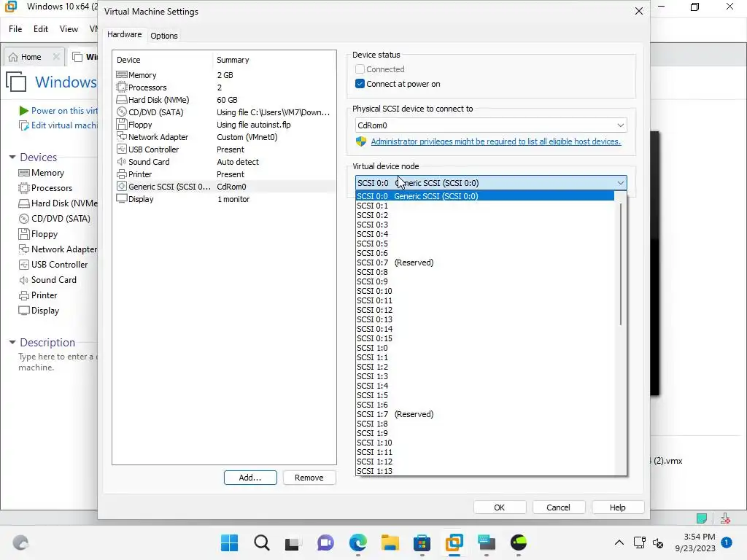Click the Device column header
747x560 pixels.
click(x=162, y=60)
